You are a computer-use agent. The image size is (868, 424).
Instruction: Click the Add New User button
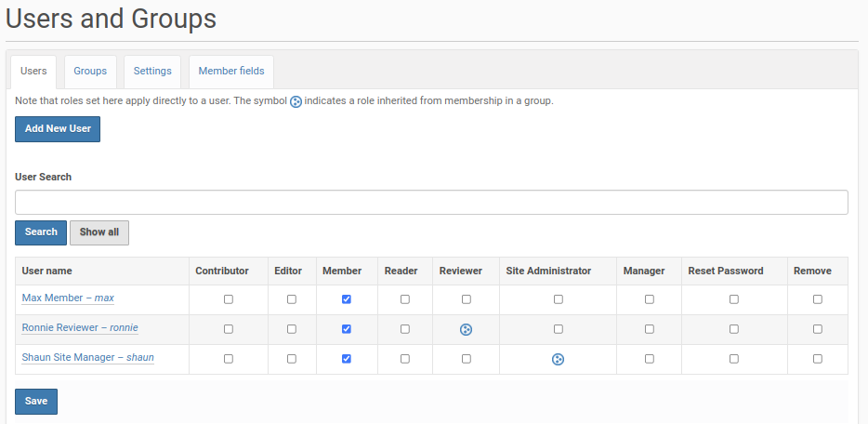pyautogui.click(x=58, y=129)
